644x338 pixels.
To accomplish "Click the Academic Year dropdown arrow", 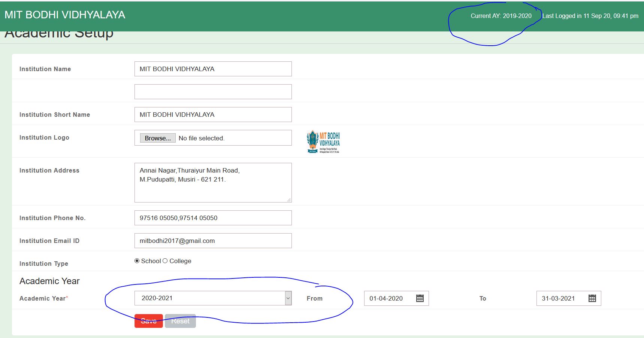I will (x=288, y=298).
